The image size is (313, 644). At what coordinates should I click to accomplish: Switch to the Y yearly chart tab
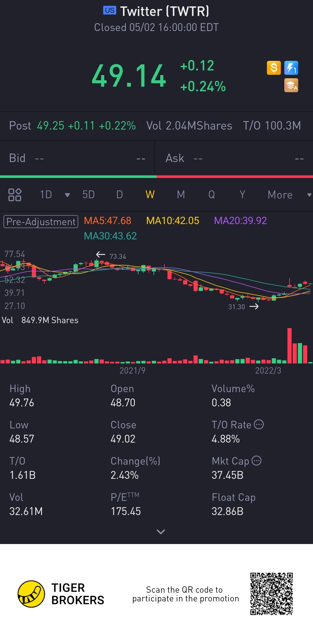pos(242,195)
